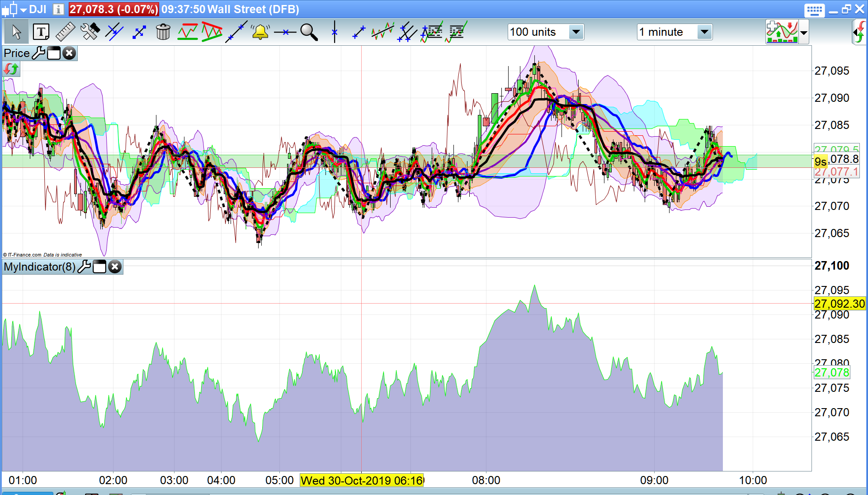Toggle the red-green refresh arrows icon
Viewport: 868px width, 495px height.
click(x=11, y=69)
